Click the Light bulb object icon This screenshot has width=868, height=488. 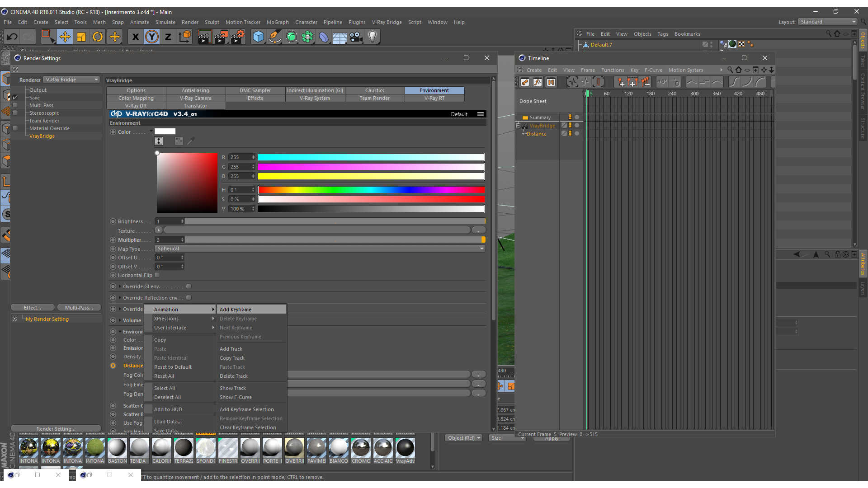(x=373, y=37)
